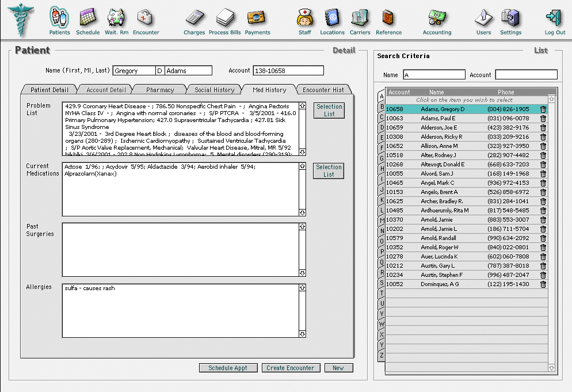Screen dimensions: 572x392
Task: Open Process Bills paper stack icon
Action: click(224, 17)
